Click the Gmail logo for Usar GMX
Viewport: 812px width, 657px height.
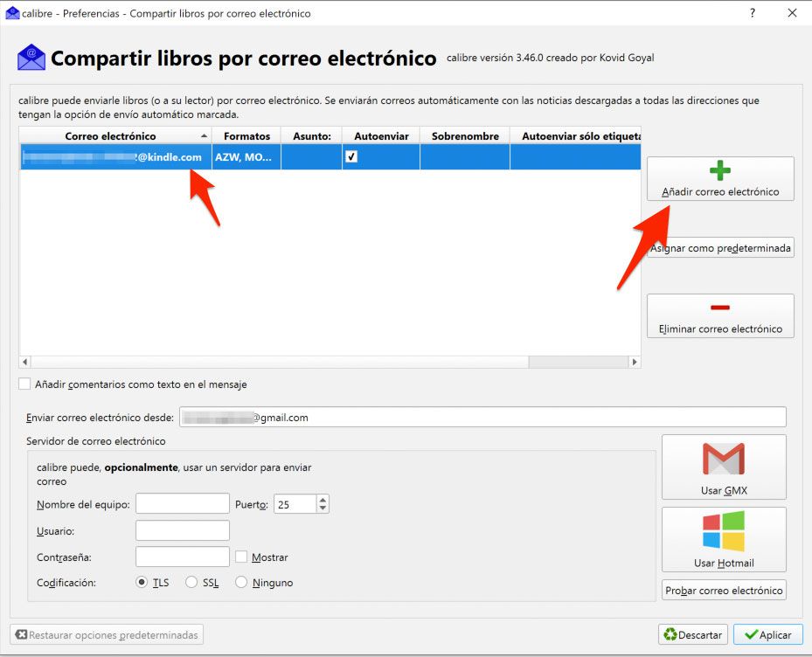point(724,459)
